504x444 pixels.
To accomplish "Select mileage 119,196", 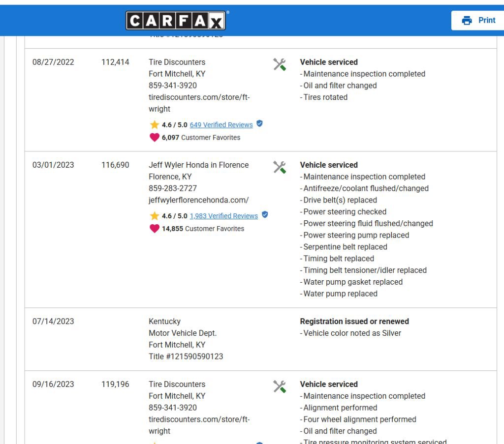I will 115,385.
